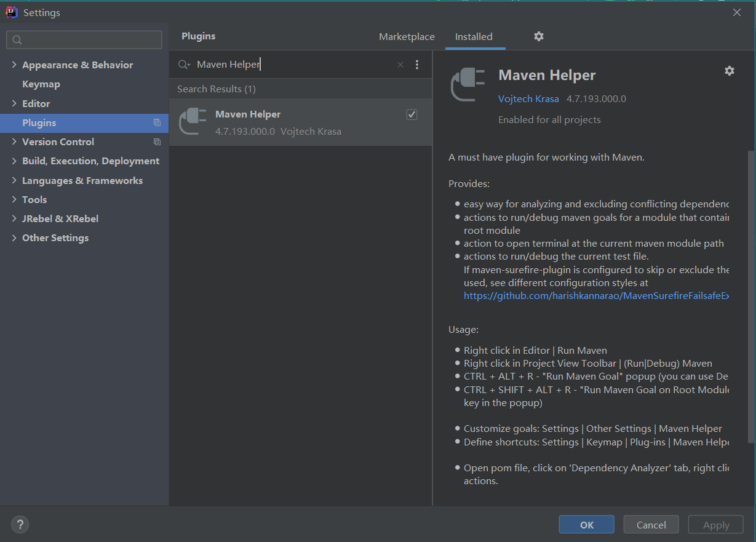756x542 pixels.
Task: Expand the Version Control section
Action: 14,141
